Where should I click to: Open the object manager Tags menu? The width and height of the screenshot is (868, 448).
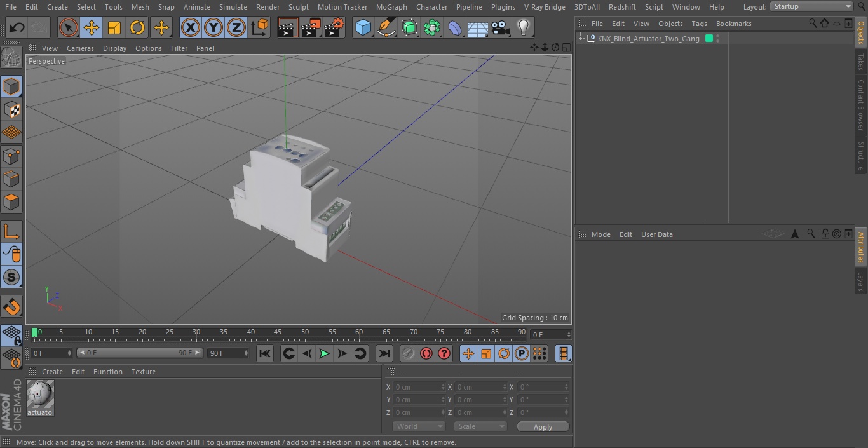click(699, 24)
